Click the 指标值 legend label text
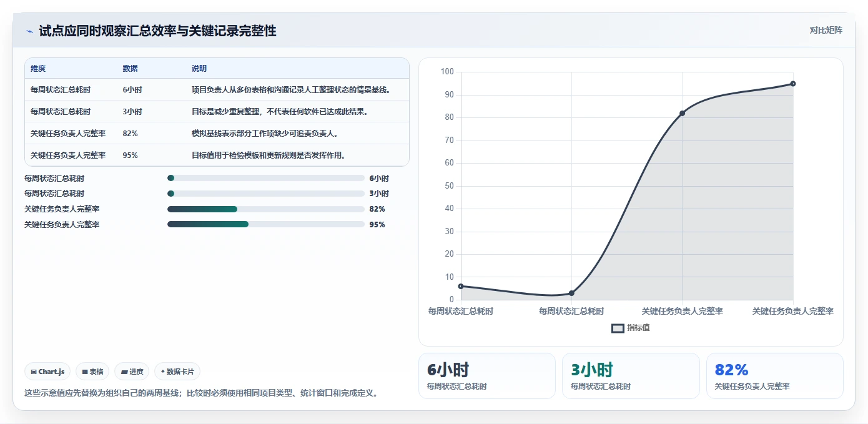The width and height of the screenshot is (868, 424). coord(638,328)
